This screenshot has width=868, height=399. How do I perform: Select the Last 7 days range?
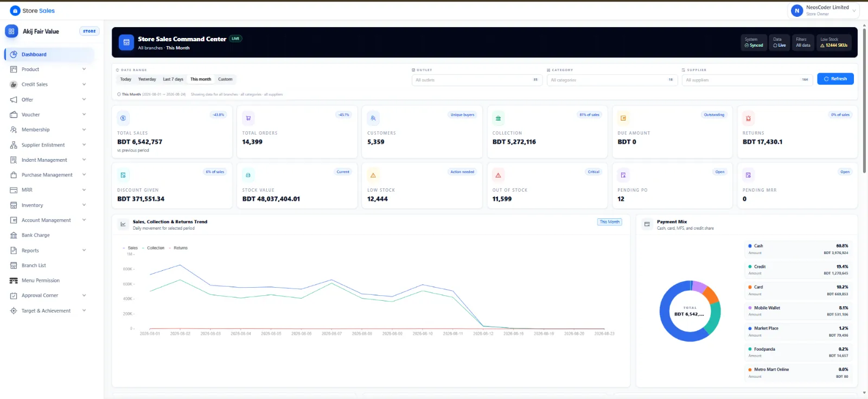pos(173,79)
